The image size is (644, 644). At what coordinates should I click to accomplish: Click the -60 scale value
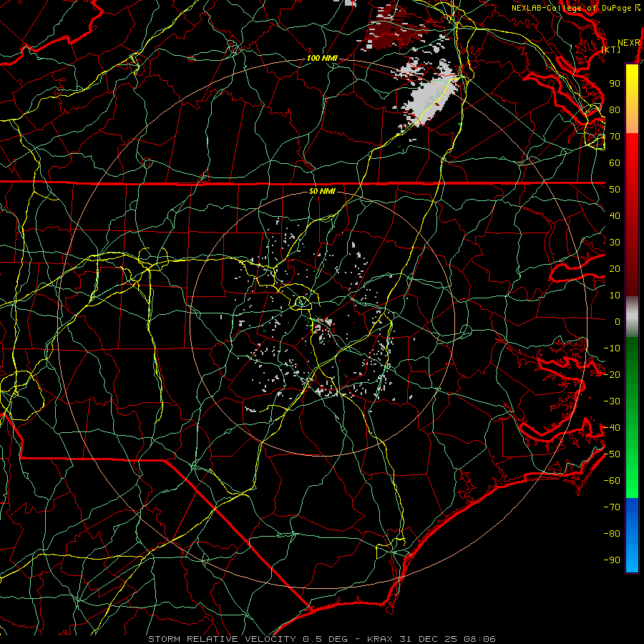pos(612,481)
